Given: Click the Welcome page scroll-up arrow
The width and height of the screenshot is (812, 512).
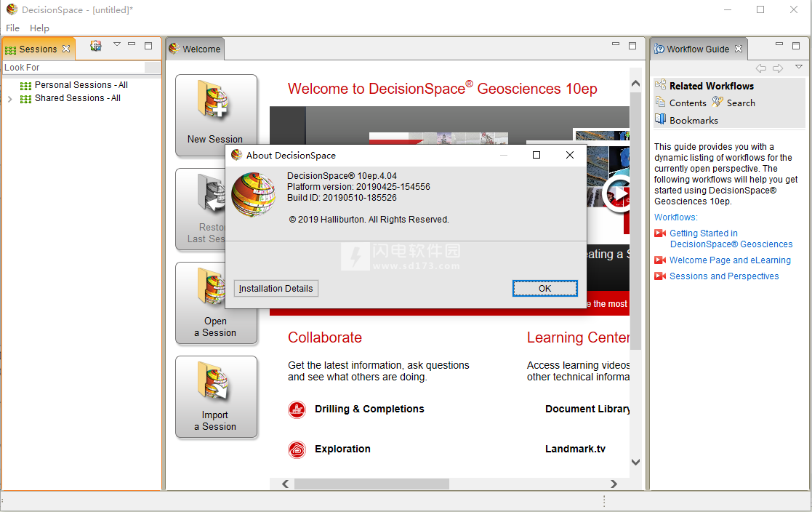Looking at the screenshot, I should (636, 84).
